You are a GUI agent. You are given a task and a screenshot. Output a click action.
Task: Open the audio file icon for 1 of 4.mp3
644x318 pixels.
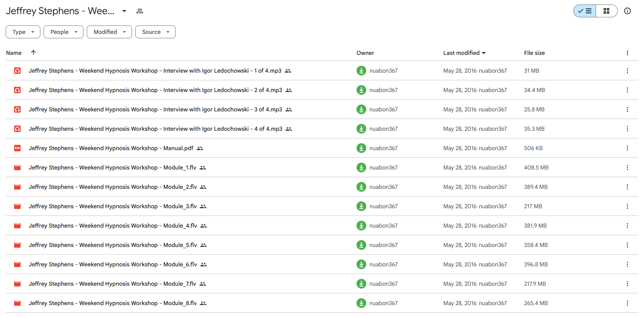click(17, 71)
